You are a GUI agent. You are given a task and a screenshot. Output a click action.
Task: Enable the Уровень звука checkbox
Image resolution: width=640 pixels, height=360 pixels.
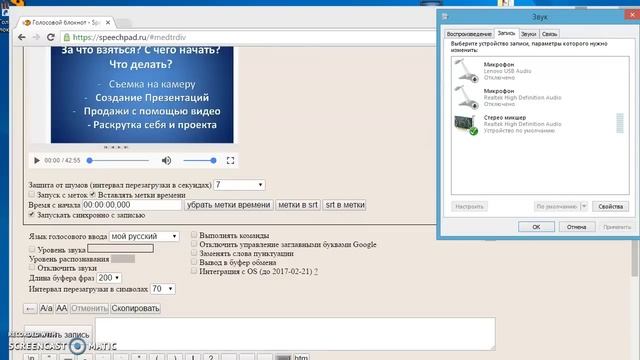point(32,249)
